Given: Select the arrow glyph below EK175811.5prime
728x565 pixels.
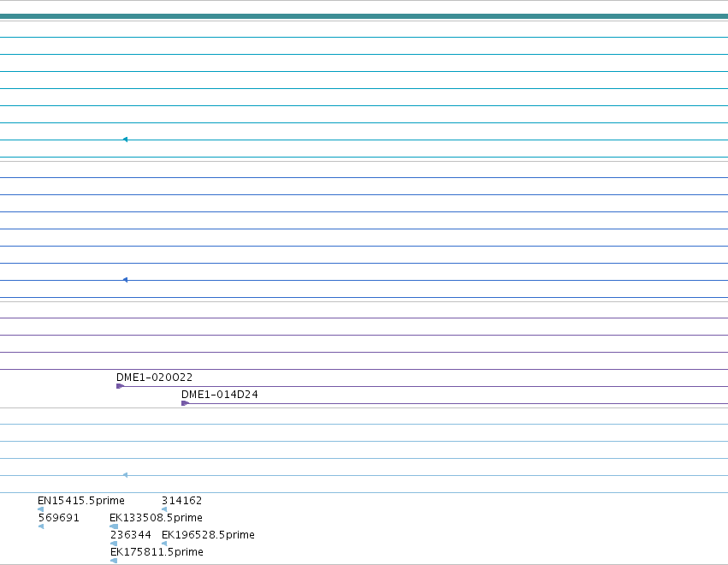Looking at the screenshot, I should tap(114, 561).
